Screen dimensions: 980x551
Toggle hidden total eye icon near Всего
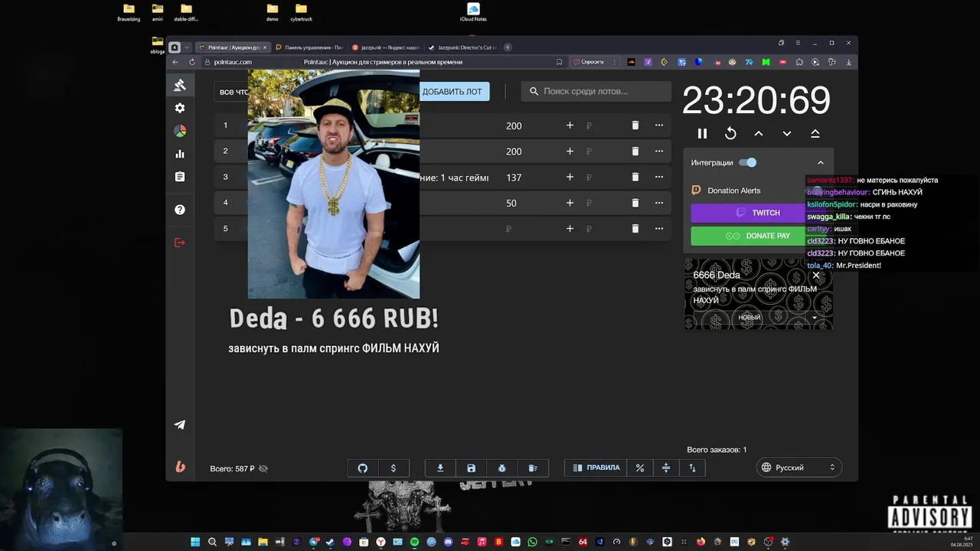[263, 468]
